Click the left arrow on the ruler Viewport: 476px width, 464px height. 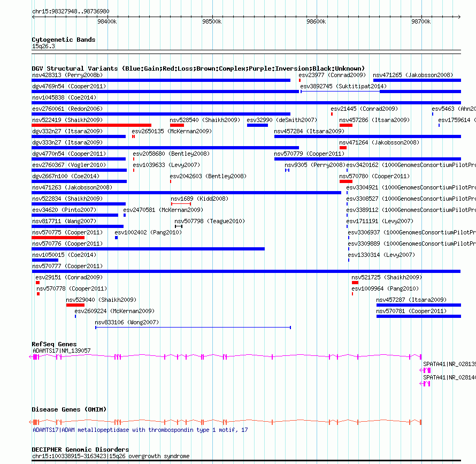[x=33, y=17]
